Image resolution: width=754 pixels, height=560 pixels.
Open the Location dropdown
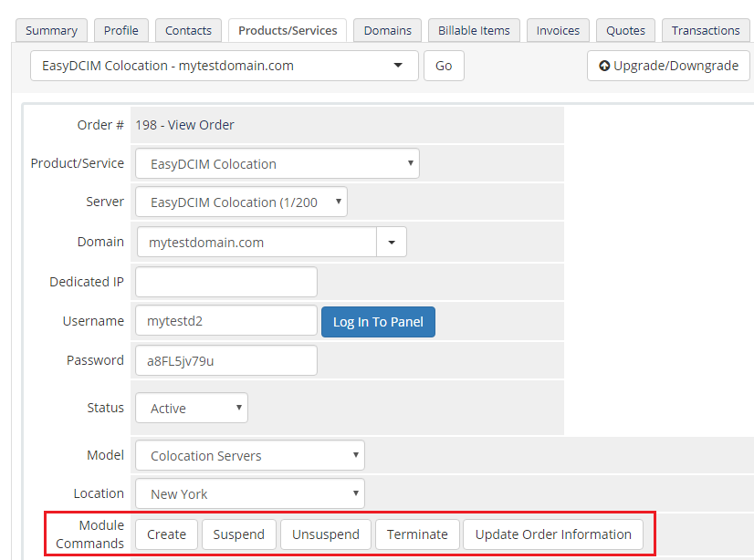point(250,493)
